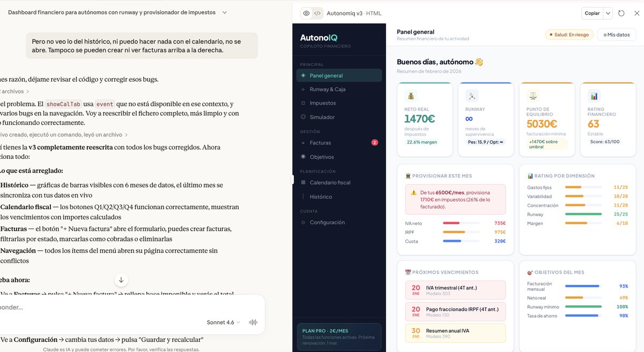
Task: Open Calendario fiscal in the sidebar
Action: [339, 182]
